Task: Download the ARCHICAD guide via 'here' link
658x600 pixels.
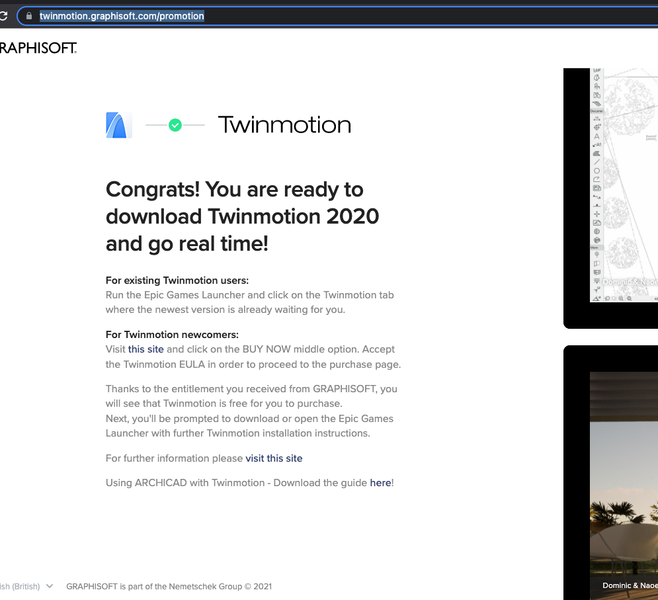Action: pos(380,483)
